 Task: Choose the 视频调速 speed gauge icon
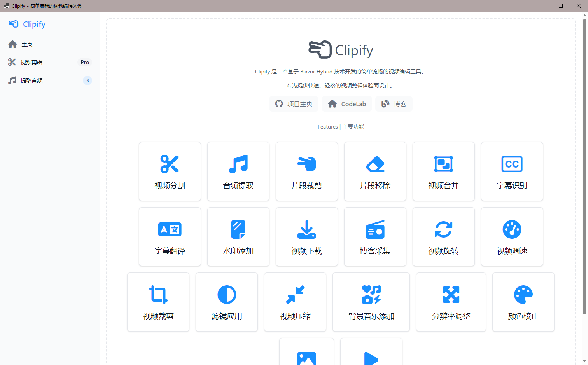click(x=512, y=229)
